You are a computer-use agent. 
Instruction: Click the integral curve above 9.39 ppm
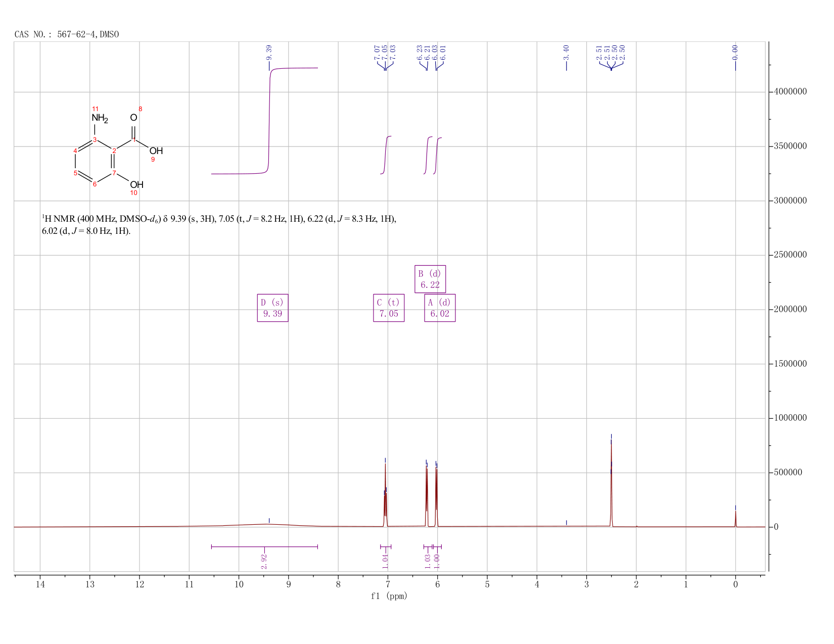pyautogui.click(x=269, y=121)
